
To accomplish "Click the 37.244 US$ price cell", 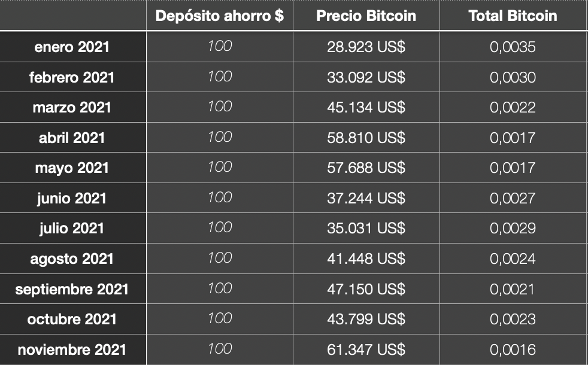I will [366, 198].
